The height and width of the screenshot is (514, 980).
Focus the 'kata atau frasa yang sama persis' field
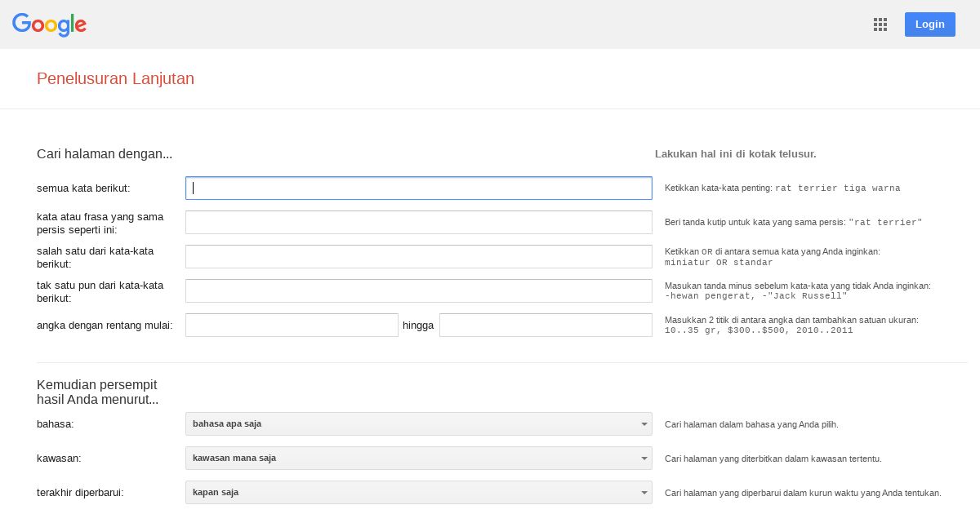coord(418,223)
